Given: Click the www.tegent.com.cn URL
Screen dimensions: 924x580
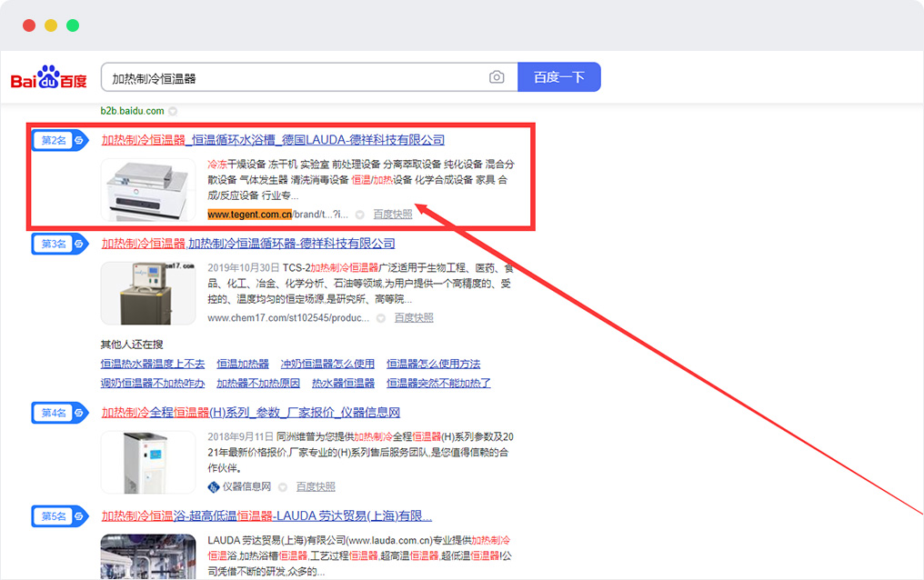Looking at the screenshot, I should (x=249, y=215).
